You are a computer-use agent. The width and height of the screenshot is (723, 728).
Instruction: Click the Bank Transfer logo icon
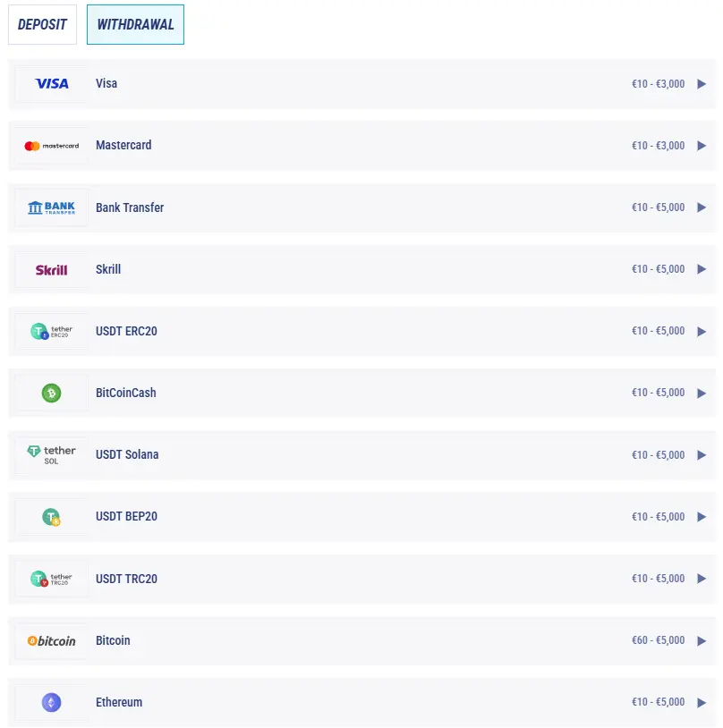(52, 207)
